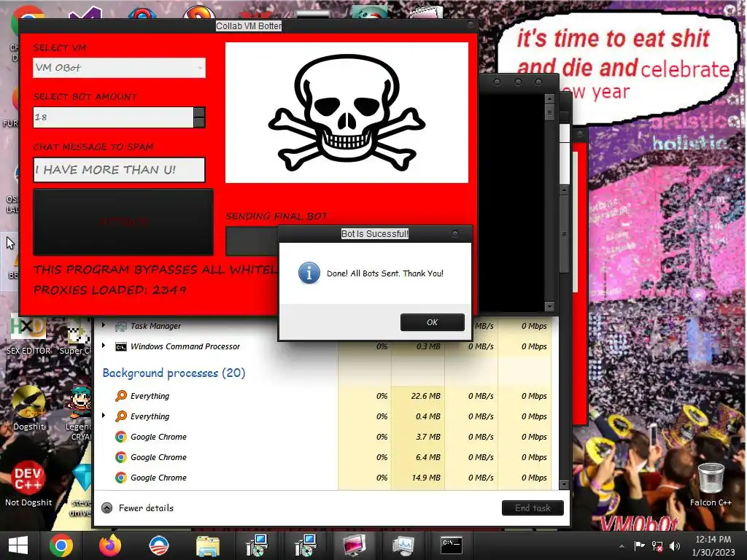This screenshot has width=747, height=560.
Task: Select the Windows Command Processor process name
Action: (x=185, y=346)
